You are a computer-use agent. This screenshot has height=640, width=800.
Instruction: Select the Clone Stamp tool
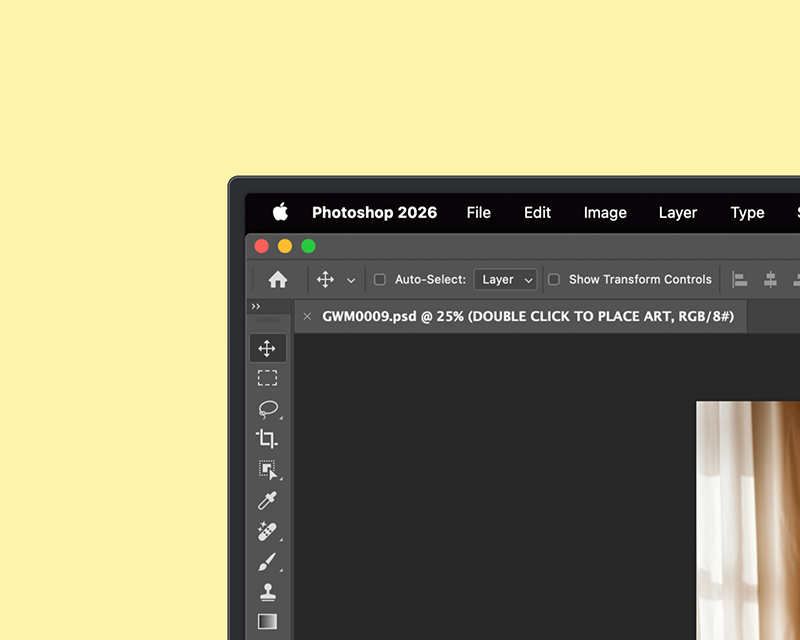pyautogui.click(x=268, y=592)
